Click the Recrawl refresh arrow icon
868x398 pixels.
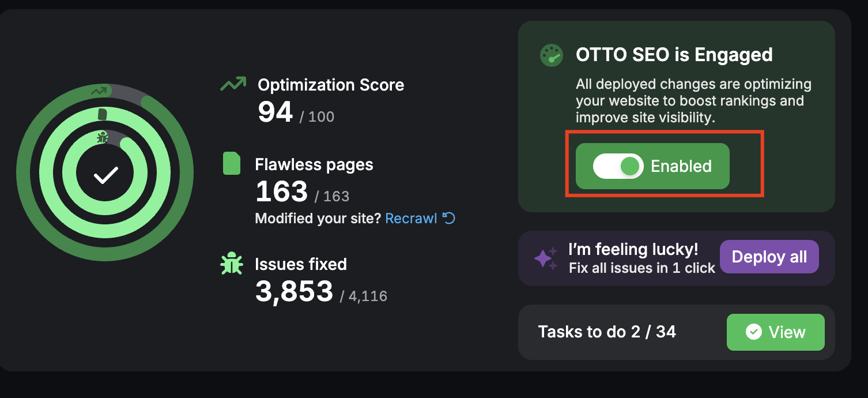448,218
